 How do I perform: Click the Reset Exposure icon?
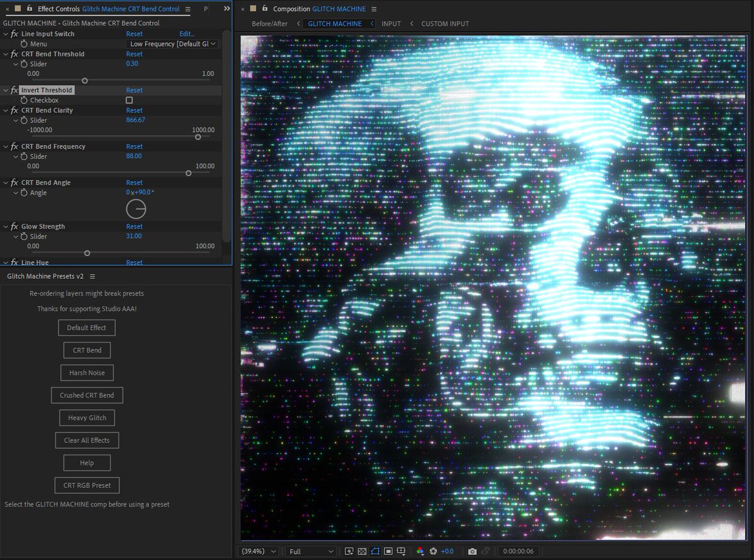pyautogui.click(x=433, y=551)
